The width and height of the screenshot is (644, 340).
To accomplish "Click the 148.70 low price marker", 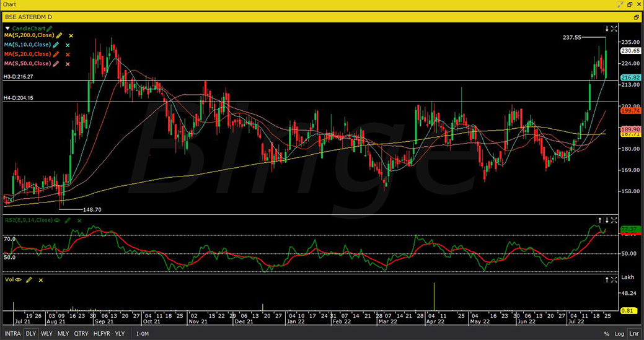I will [x=92, y=209].
